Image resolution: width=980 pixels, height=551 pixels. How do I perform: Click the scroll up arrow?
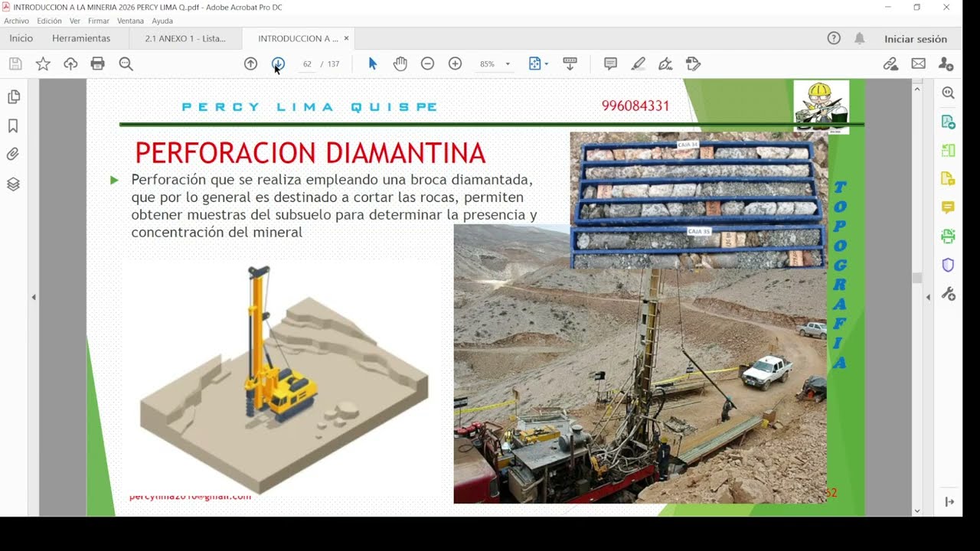(917, 90)
